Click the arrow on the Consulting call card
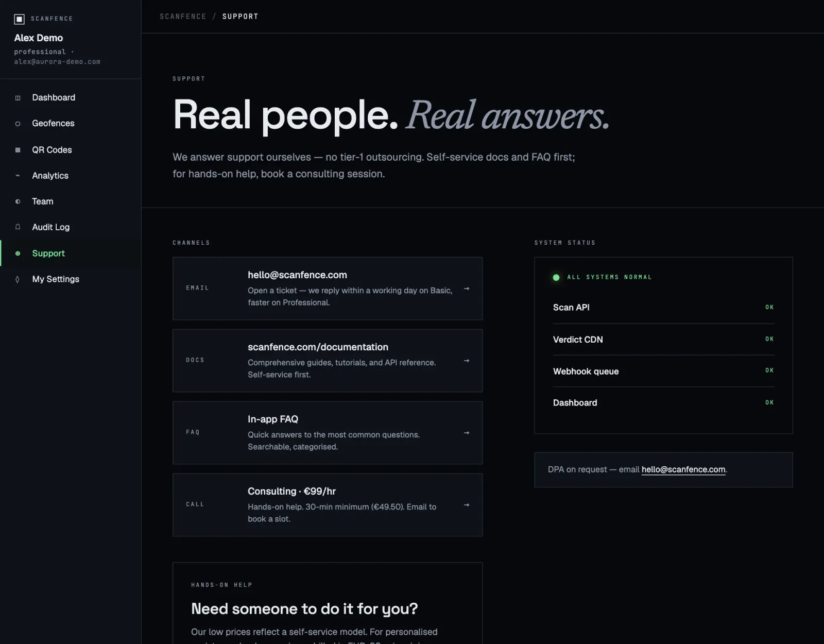Image resolution: width=824 pixels, height=644 pixels. pyautogui.click(x=467, y=505)
